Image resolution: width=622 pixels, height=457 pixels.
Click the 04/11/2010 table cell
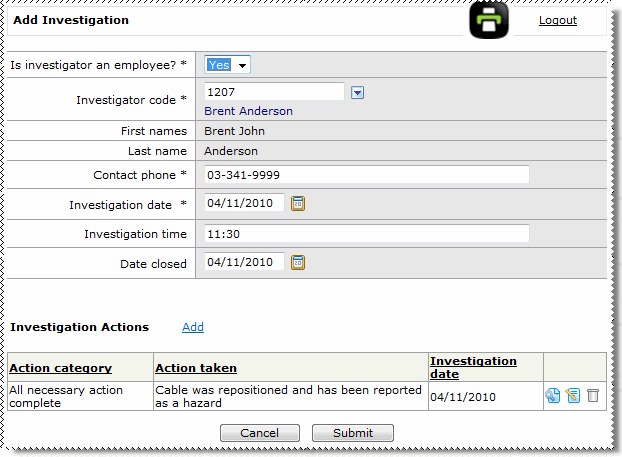coord(486,396)
